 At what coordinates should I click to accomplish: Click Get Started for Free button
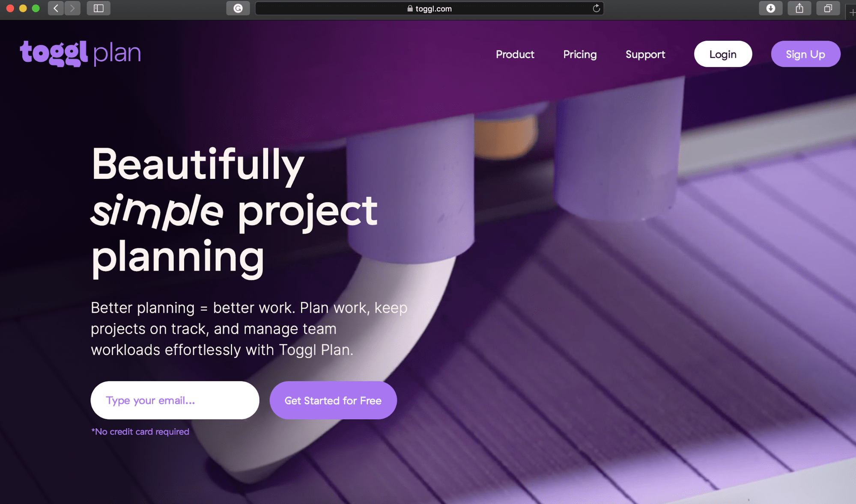[x=333, y=400]
